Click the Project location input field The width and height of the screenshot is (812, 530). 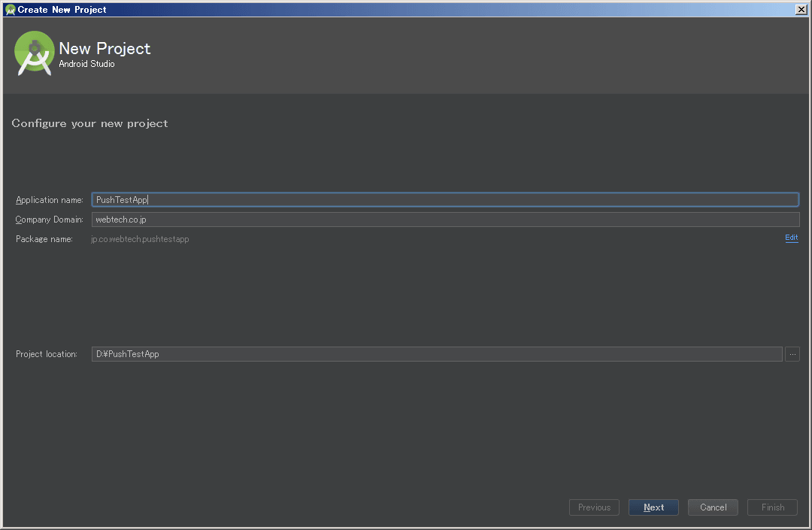[x=437, y=354]
